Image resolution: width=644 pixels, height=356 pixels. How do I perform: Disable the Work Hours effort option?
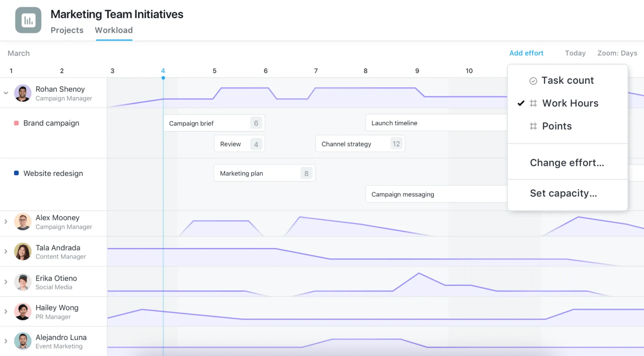(570, 103)
